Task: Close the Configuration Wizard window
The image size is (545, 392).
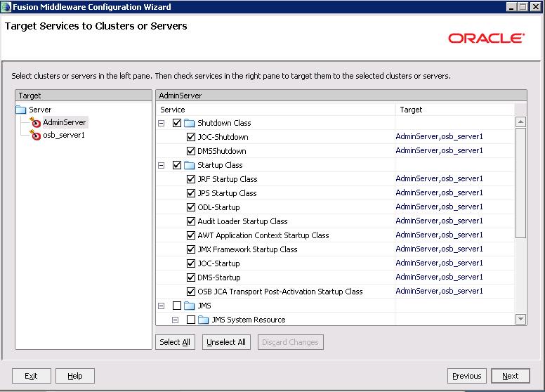Action: pyautogui.click(x=536, y=7)
